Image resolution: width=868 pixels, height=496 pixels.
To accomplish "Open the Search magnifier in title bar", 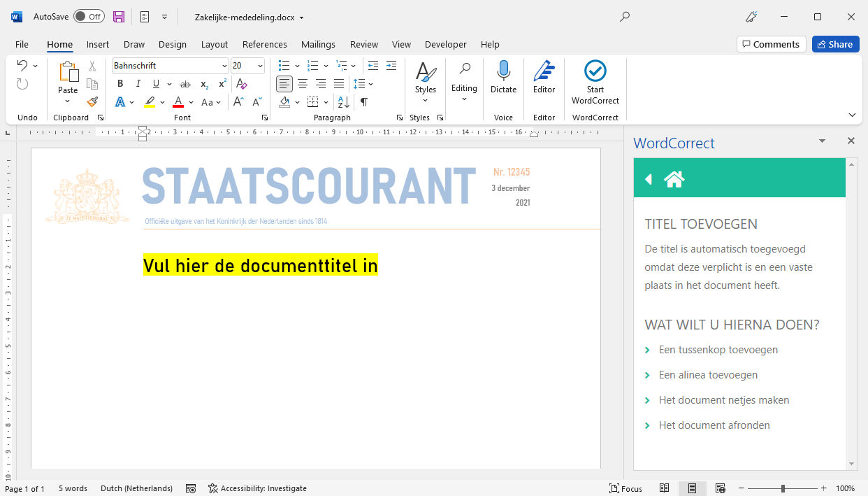I will click(625, 17).
